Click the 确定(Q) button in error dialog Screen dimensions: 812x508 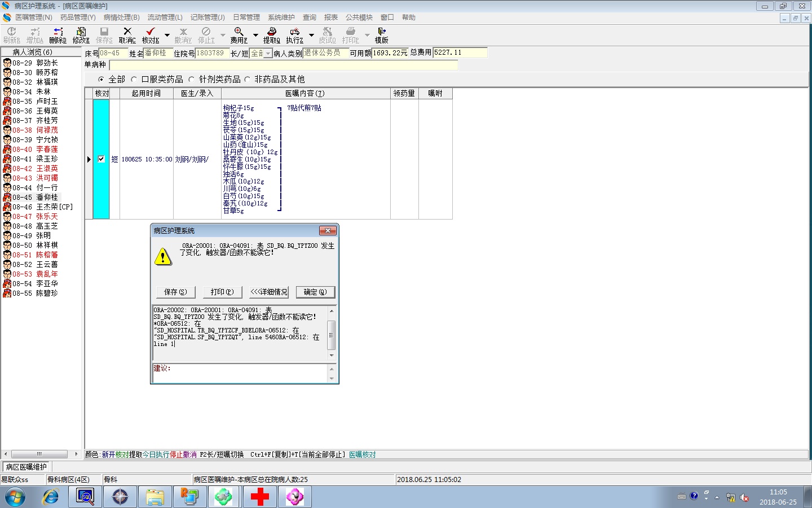315,292
